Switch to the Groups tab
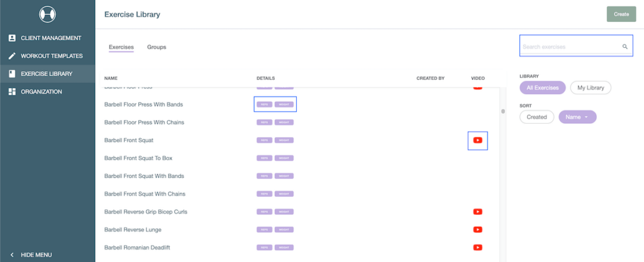The height and width of the screenshot is (262, 644). coord(157,47)
